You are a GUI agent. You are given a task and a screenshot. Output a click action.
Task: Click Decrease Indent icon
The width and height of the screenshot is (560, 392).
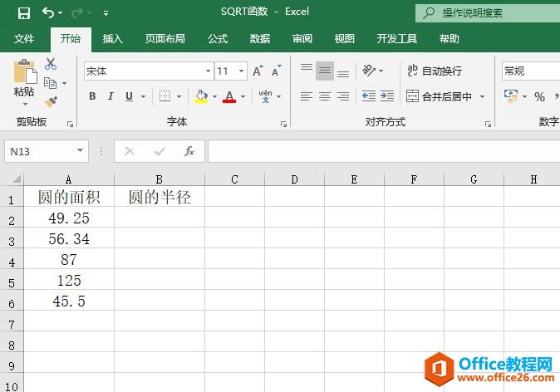coord(369,96)
